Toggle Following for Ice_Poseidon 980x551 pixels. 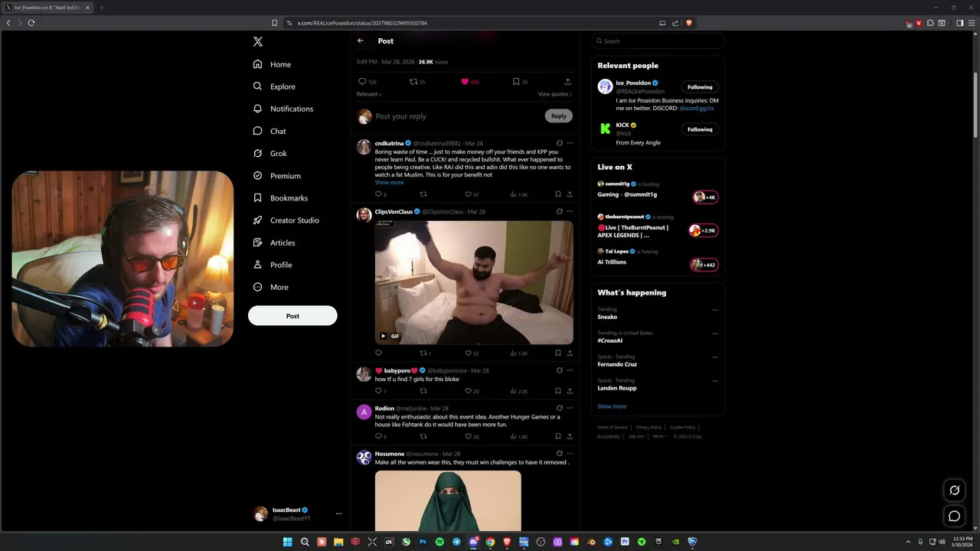point(700,86)
